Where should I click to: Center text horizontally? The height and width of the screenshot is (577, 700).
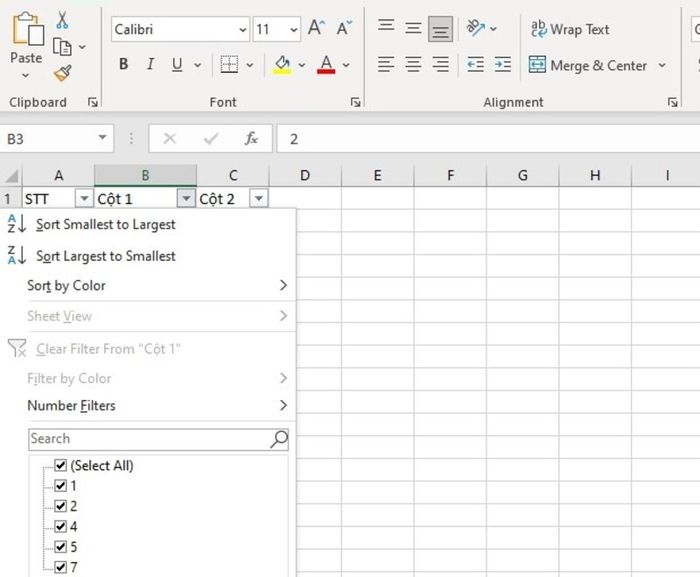click(413, 65)
